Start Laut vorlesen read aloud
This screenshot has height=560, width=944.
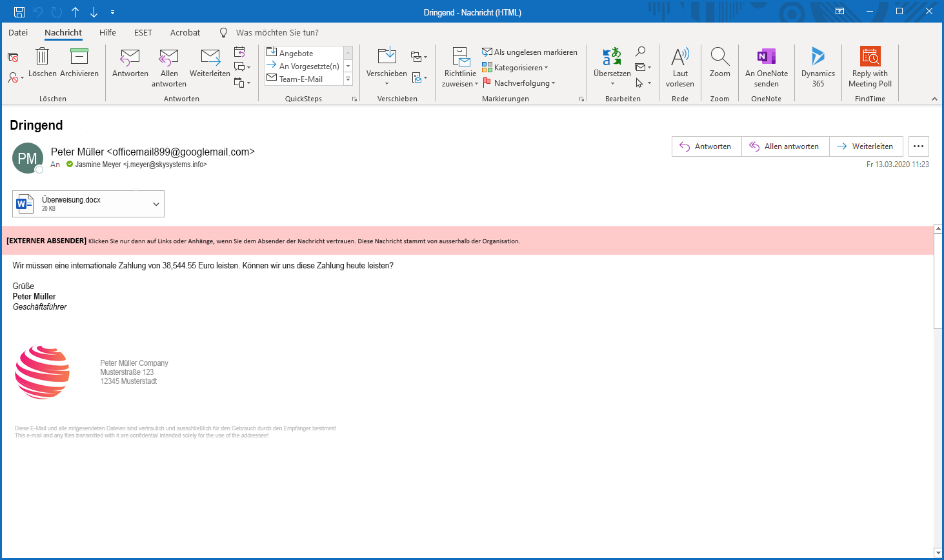(680, 67)
